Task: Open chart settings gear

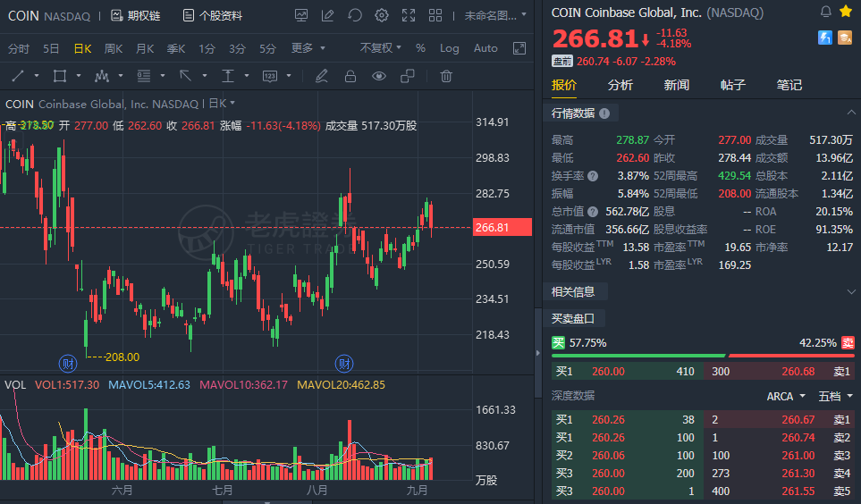Action: click(382, 15)
